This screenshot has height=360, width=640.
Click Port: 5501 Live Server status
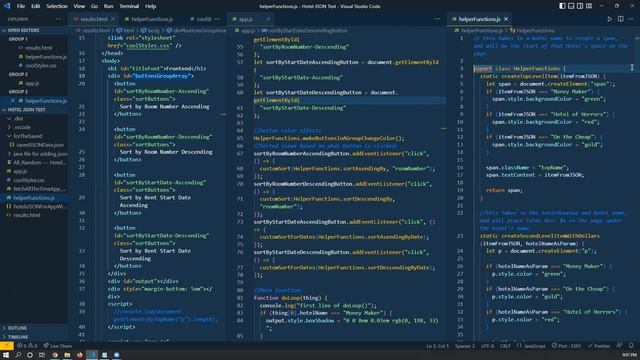[x=566, y=346]
